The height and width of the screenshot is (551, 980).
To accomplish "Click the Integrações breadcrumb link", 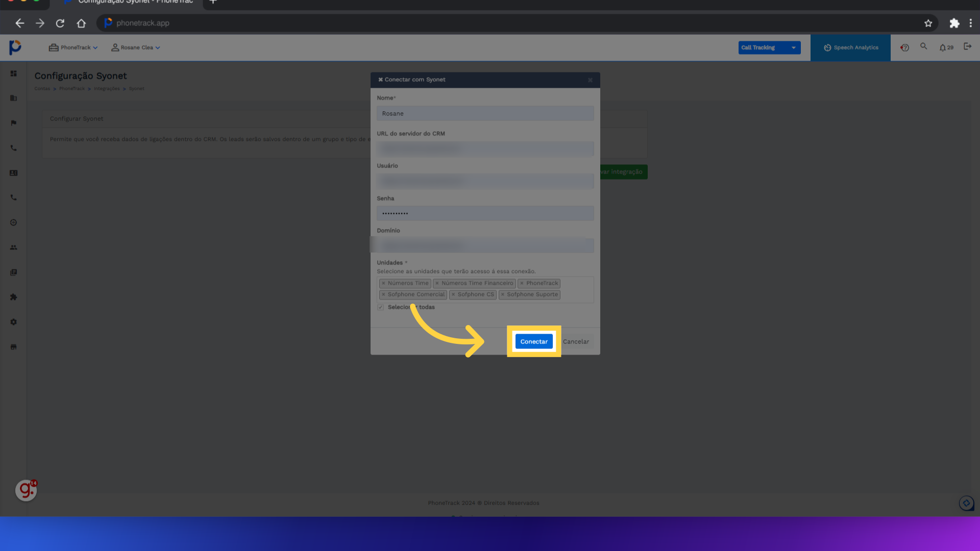I will [x=107, y=89].
